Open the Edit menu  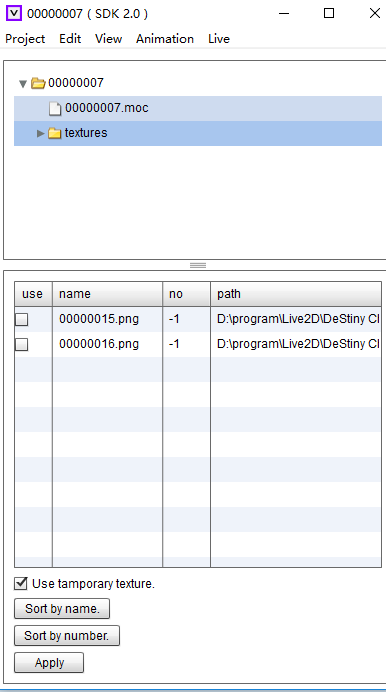point(70,39)
